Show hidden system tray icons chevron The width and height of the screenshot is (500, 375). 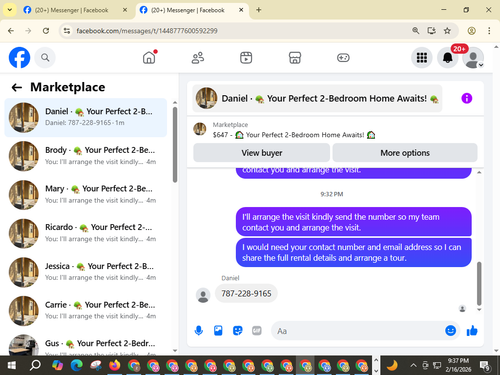[413, 365]
